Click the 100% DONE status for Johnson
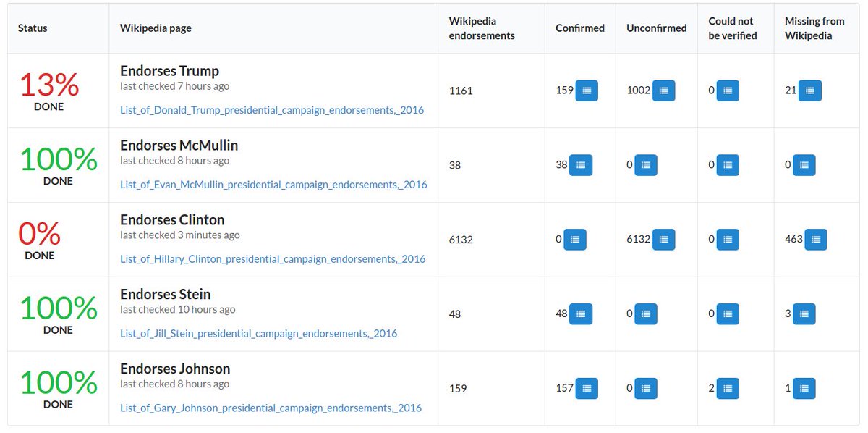868x433 pixels. [58, 390]
